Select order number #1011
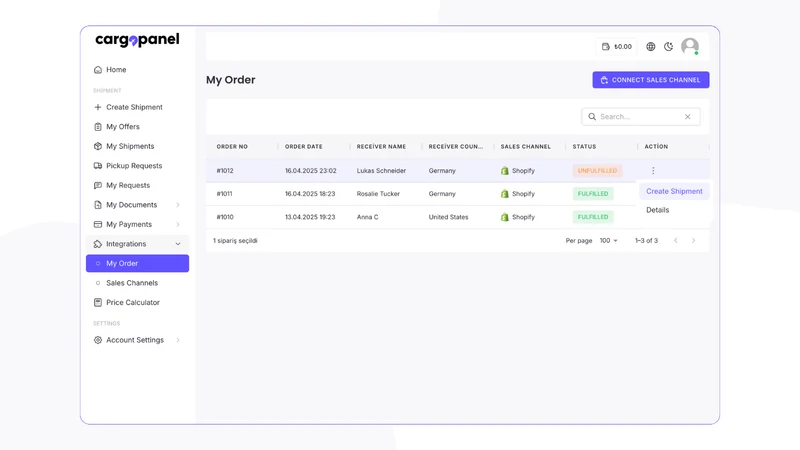Screen dimensions: 800x450 coord(224,194)
